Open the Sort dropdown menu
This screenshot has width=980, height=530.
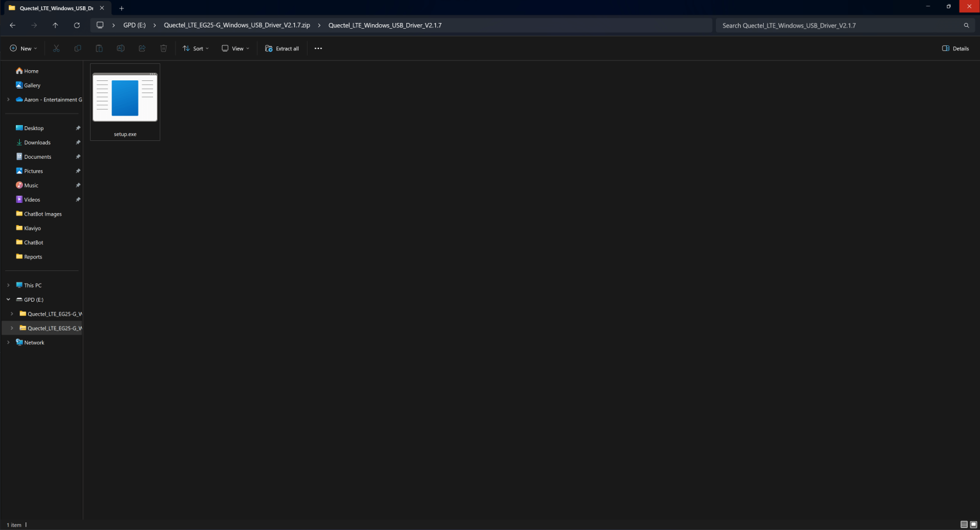[195, 48]
